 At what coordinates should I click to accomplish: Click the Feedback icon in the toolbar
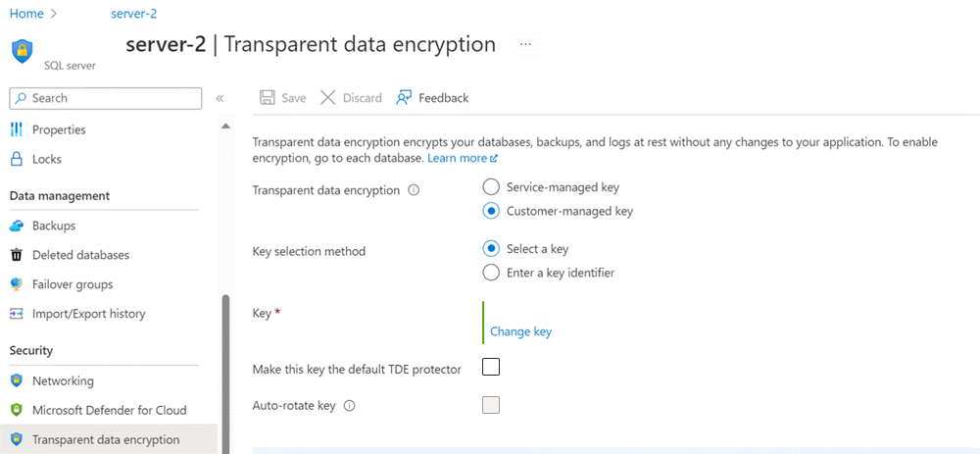click(x=404, y=98)
